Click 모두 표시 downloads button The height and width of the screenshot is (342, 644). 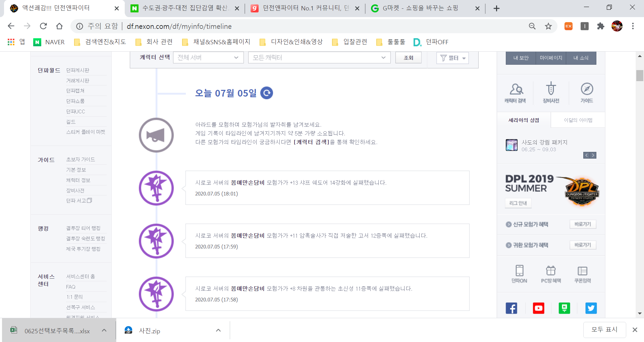604,330
